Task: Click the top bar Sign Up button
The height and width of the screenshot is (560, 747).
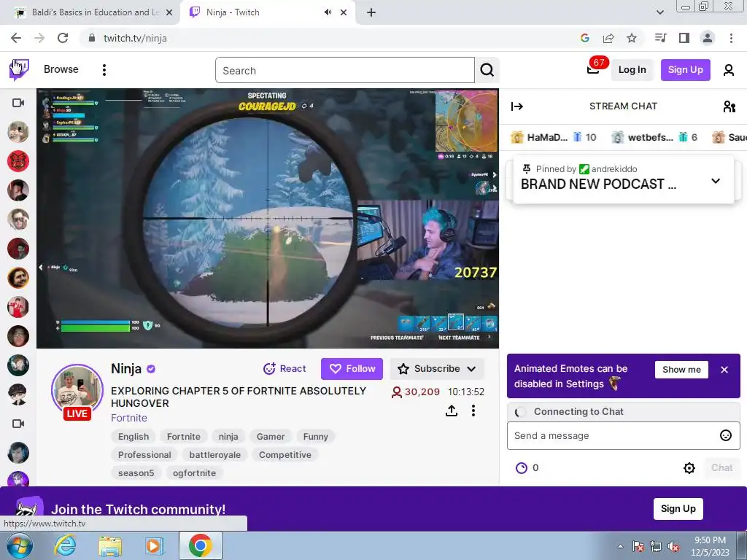Action: click(x=685, y=70)
